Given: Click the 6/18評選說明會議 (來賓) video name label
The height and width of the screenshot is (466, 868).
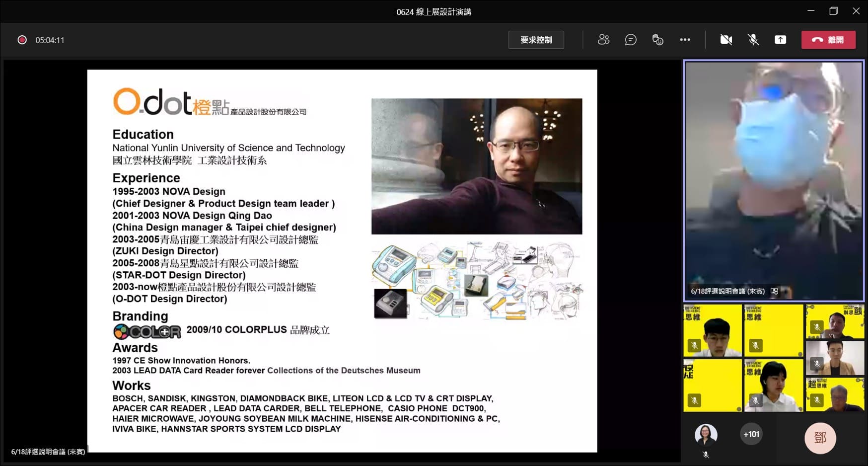Looking at the screenshot, I should tap(727, 291).
